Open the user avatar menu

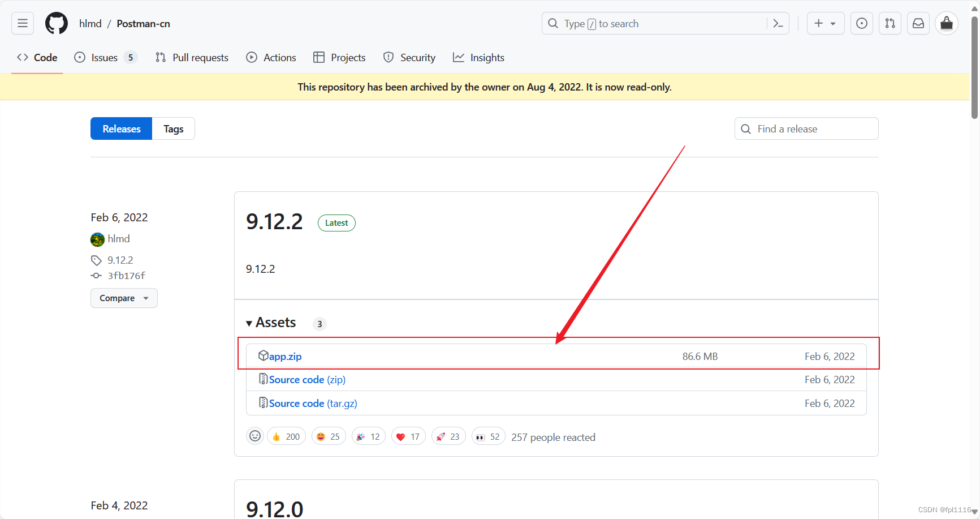tap(947, 23)
